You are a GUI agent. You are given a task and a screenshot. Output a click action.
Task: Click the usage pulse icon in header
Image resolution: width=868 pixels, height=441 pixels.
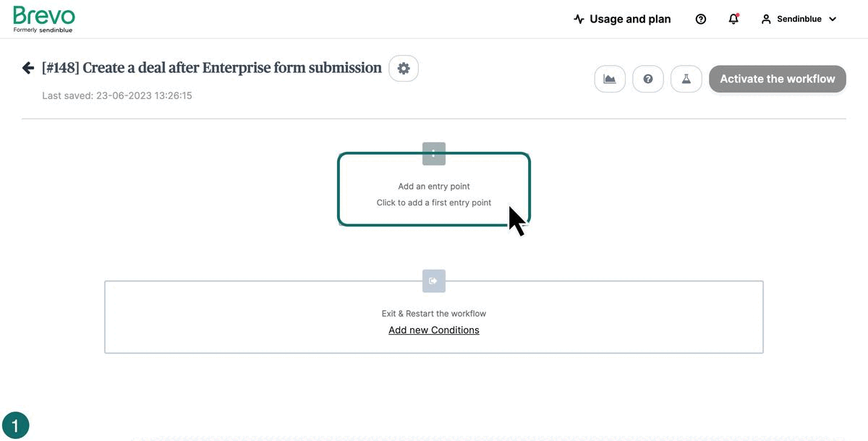[x=579, y=20]
